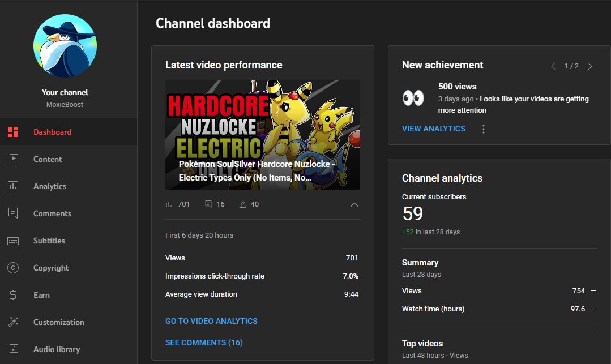Click the Average view duration 9:44 value

click(351, 294)
